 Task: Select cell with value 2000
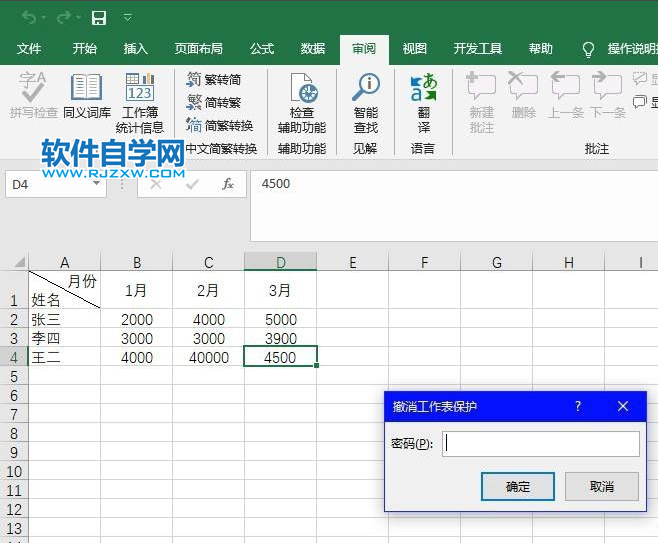coord(136,319)
